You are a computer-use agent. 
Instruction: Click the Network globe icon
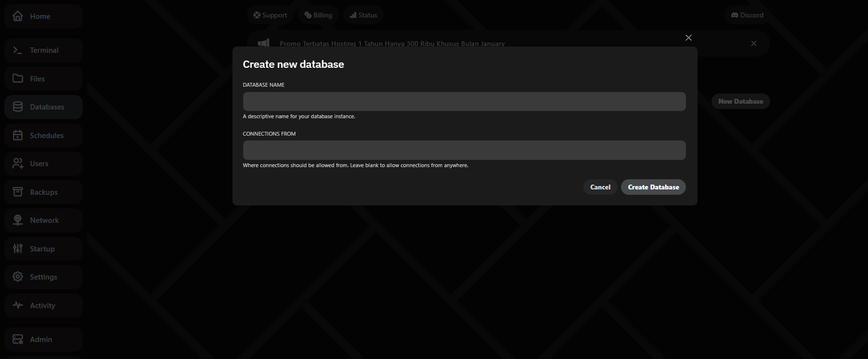(18, 220)
